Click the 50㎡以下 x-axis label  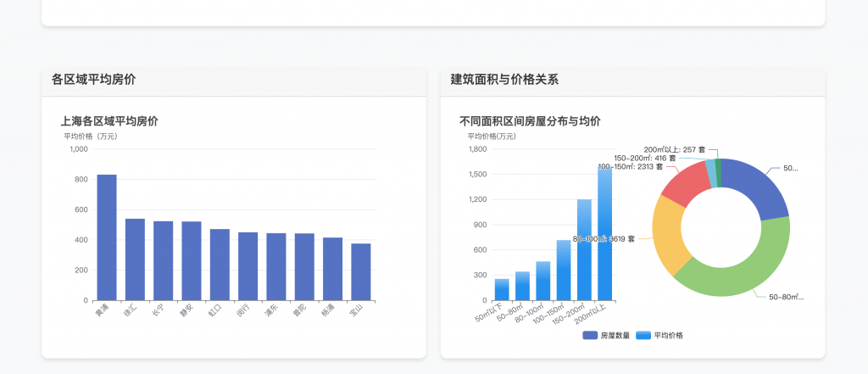[x=490, y=313]
